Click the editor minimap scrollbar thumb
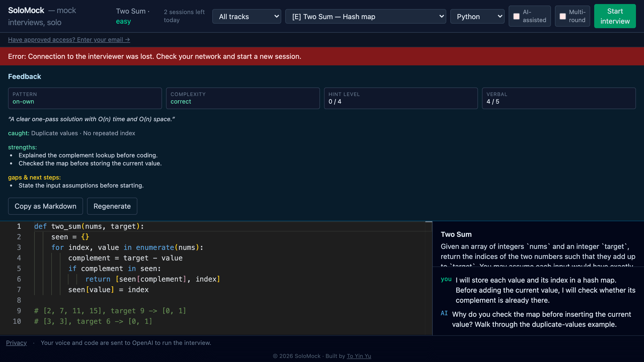Screen dimensions: 644x362 click(x=429, y=222)
